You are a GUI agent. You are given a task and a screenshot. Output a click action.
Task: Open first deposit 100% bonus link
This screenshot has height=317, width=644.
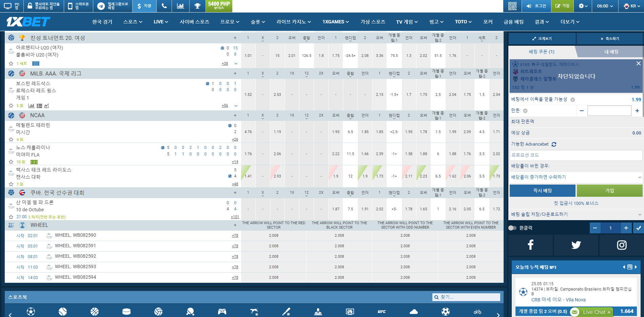pyautogui.click(x=576, y=203)
